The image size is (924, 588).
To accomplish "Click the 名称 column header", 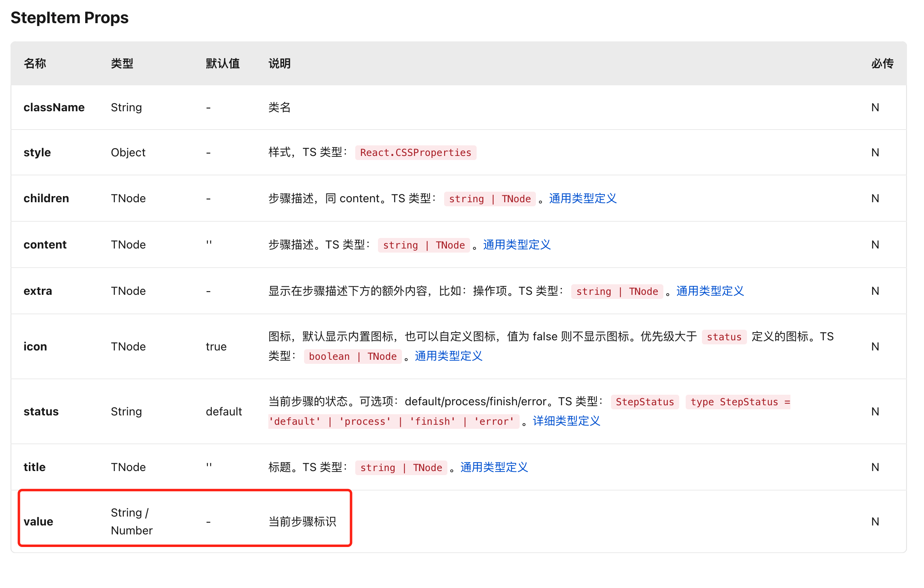I will (35, 63).
